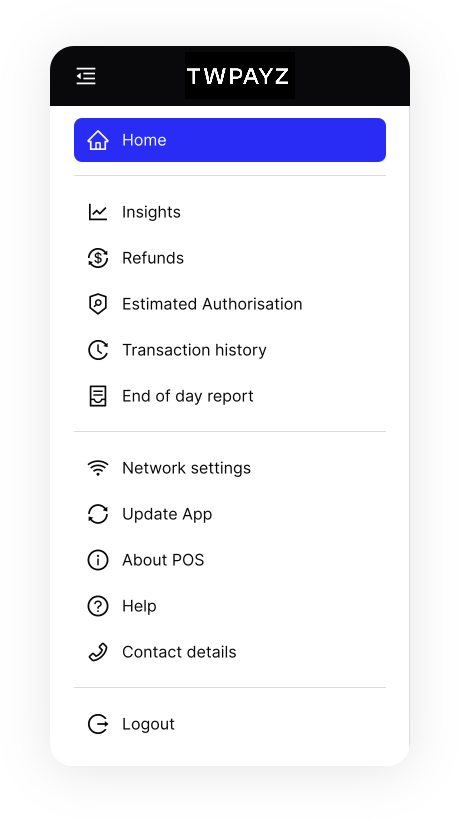This screenshot has width=460, height=820.
Task: Click the Refunds dollar-arrows icon
Action: [98, 258]
